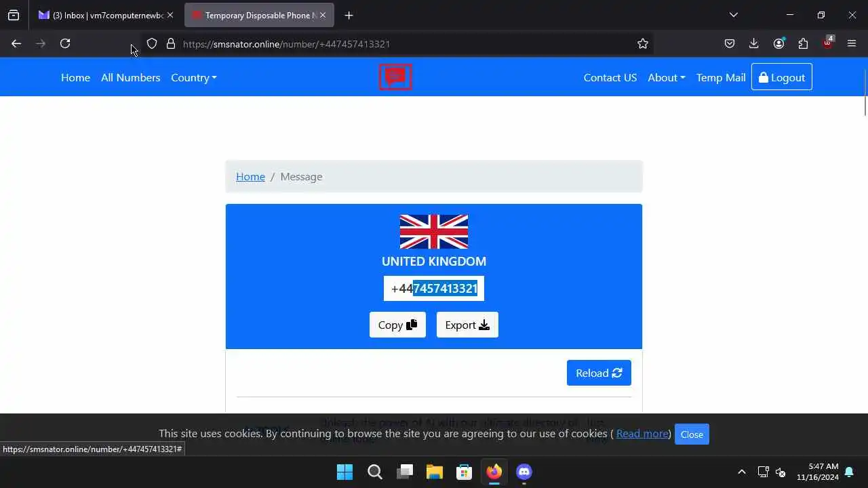Open File Explorer from taskbar
The height and width of the screenshot is (488, 868).
point(435,472)
